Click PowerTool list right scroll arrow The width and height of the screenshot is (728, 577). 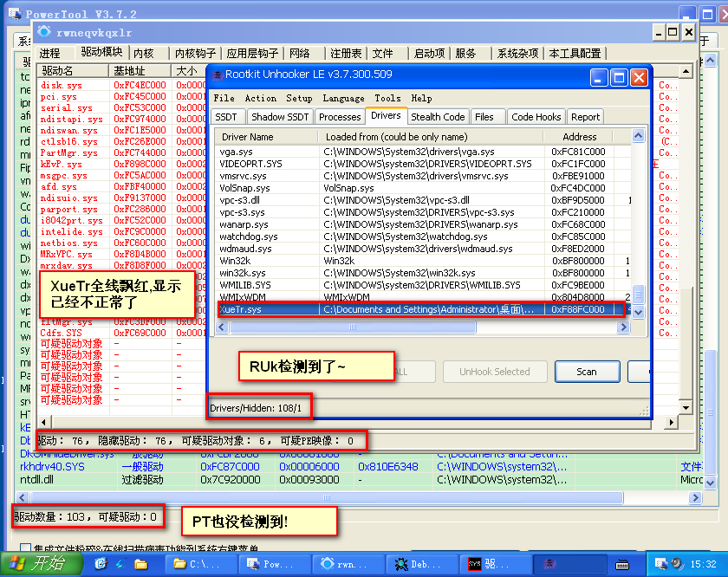click(694, 497)
